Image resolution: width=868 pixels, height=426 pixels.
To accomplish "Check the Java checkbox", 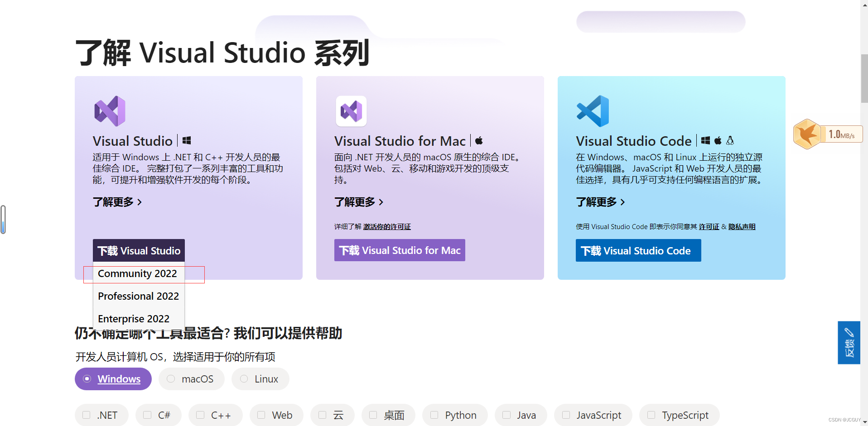I will (506, 415).
